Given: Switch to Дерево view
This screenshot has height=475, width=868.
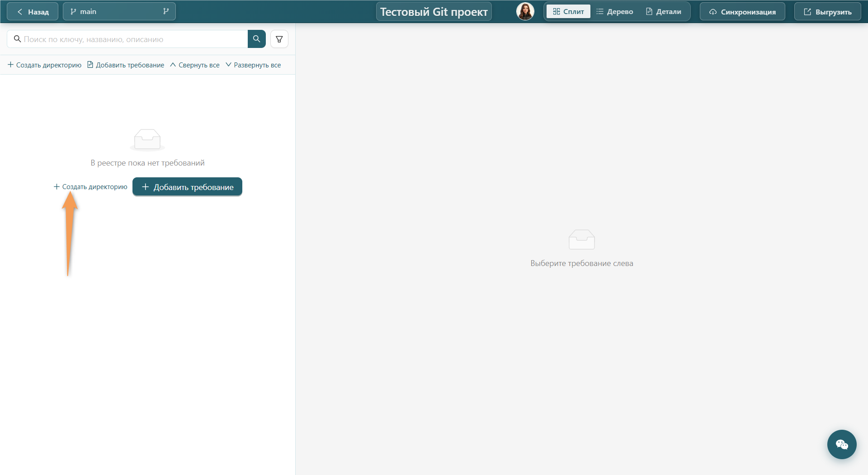Looking at the screenshot, I should coord(614,11).
